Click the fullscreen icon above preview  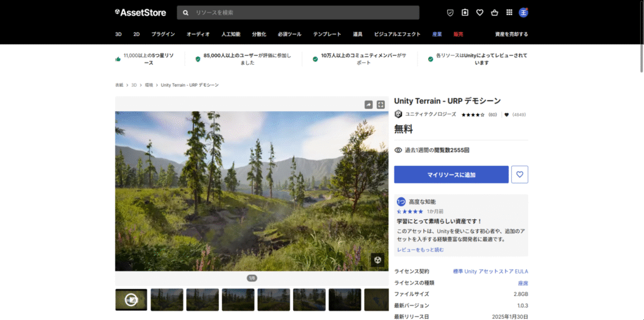point(380,105)
